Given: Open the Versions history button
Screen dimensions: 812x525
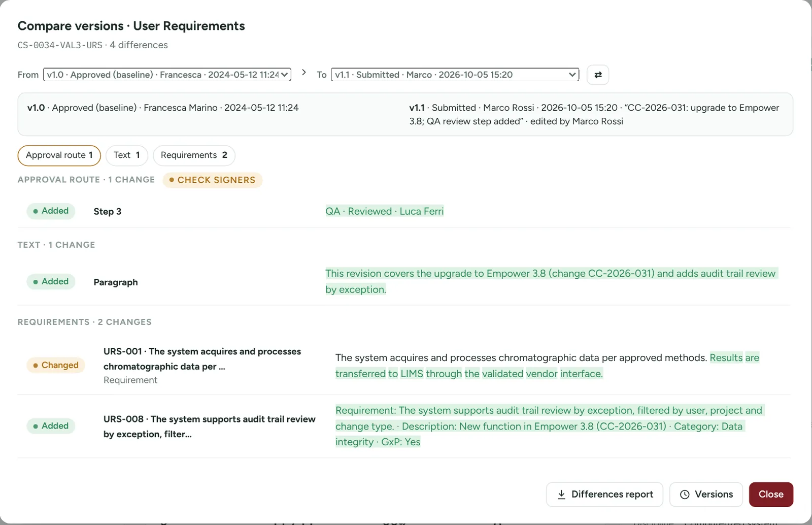Looking at the screenshot, I should click(x=706, y=495).
